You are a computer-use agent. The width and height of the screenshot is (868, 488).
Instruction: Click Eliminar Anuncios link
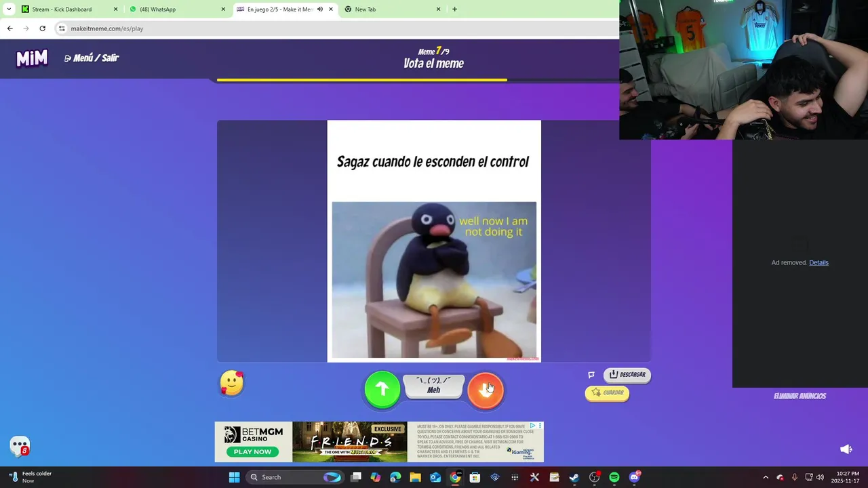tap(800, 396)
